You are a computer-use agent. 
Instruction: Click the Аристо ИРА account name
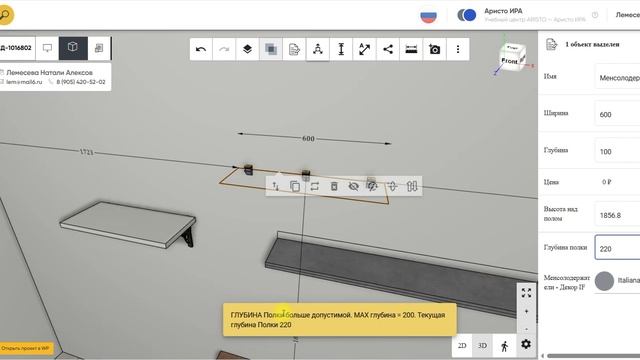503,11
